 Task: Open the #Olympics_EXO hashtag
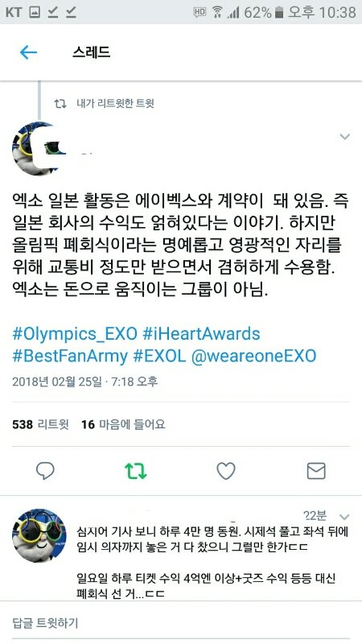[75, 334]
